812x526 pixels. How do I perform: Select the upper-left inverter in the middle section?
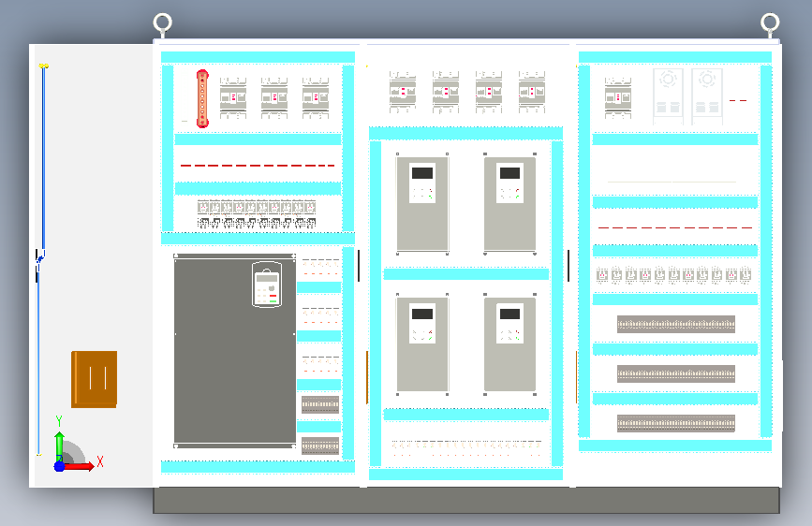point(422,204)
